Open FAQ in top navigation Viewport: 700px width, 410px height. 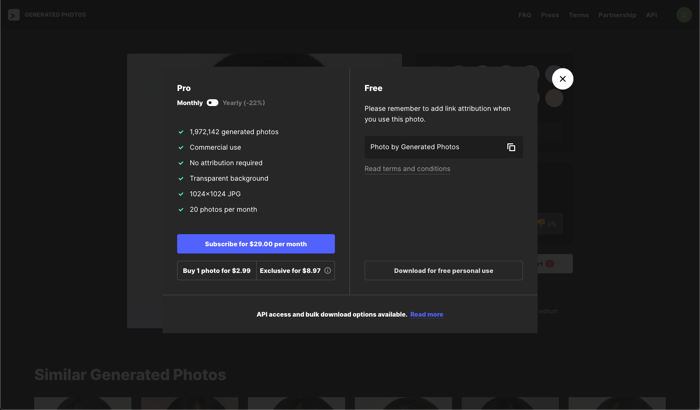[x=525, y=15]
